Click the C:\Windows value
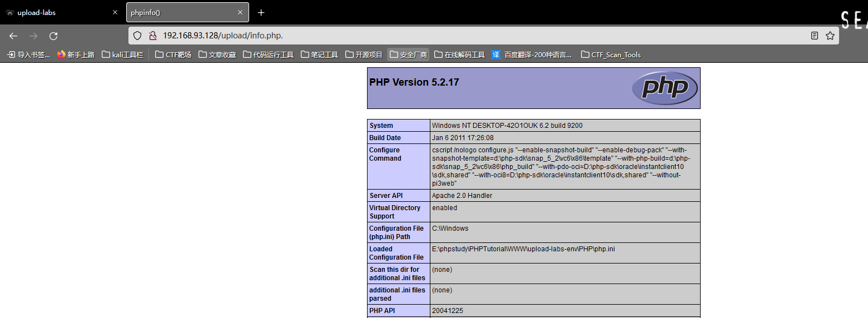 450,228
